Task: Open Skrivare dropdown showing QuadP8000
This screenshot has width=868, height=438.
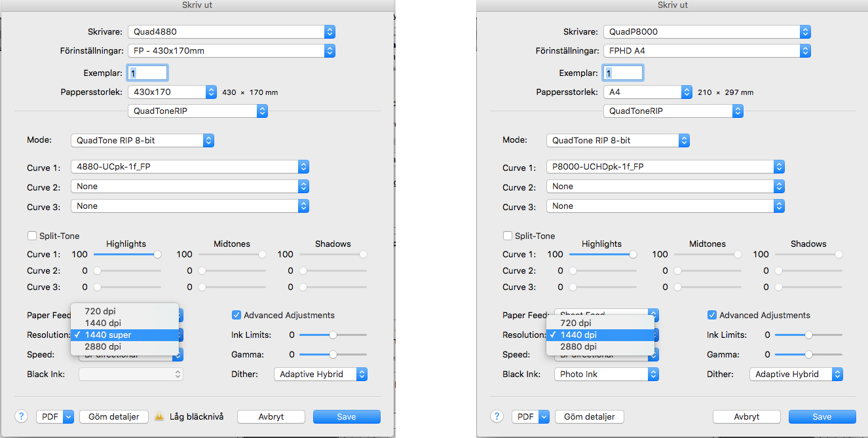Action: (x=707, y=31)
